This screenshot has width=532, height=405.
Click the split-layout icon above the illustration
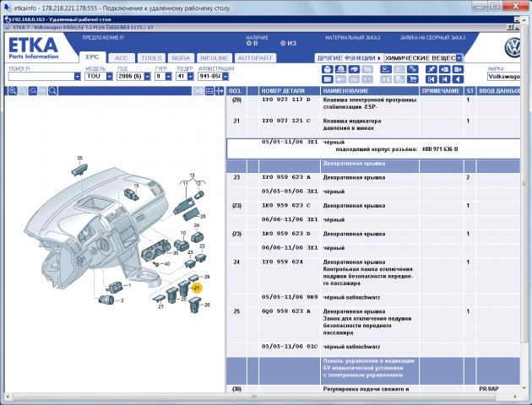[209, 91]
